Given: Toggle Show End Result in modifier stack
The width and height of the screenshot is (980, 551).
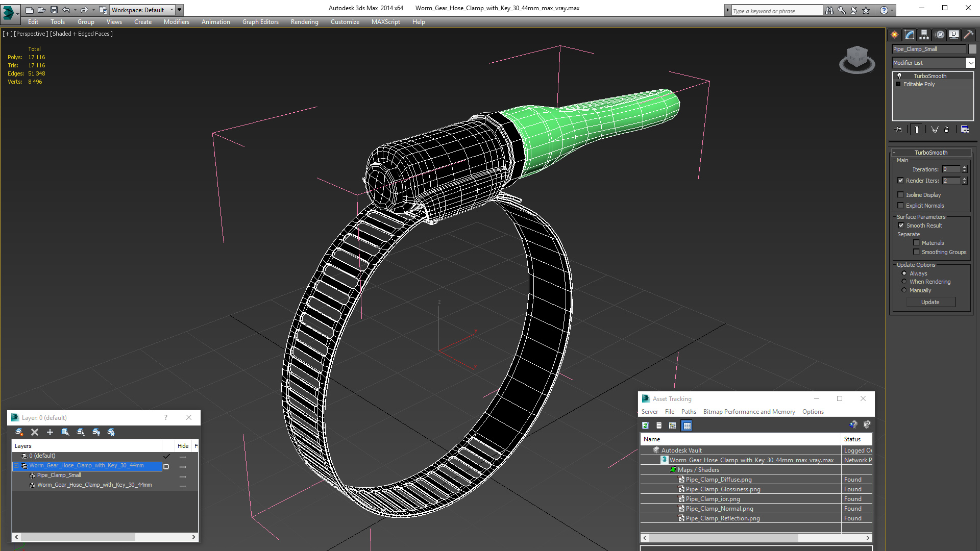Looking at the screenshot, I should click(x=917, y=130).
